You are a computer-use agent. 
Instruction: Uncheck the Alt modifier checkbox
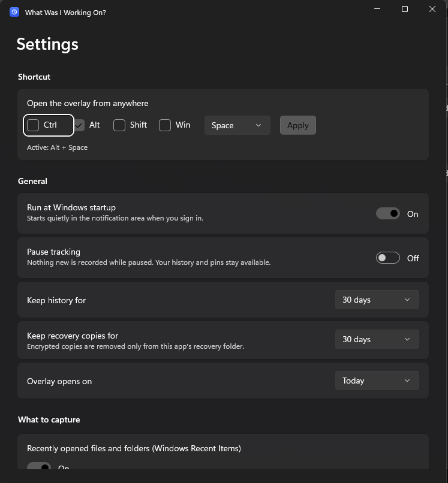tap(80, 125)
